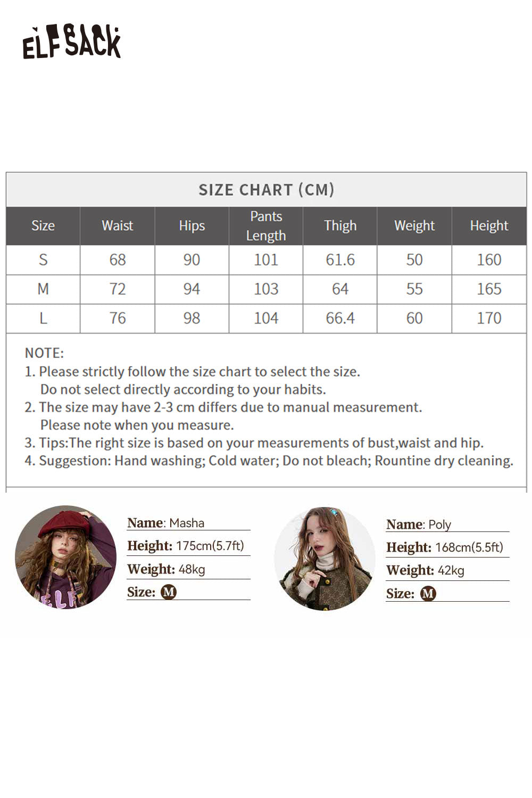Click the 104 pants length cell
This screenshot has width=532, height=798.
(x=266, y=318)
